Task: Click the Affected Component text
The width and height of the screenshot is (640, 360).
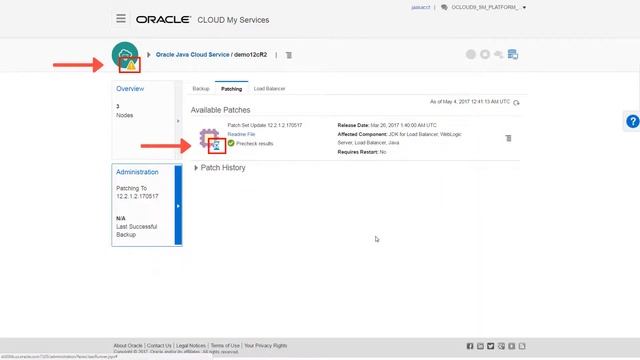Action: click(400, 138)
